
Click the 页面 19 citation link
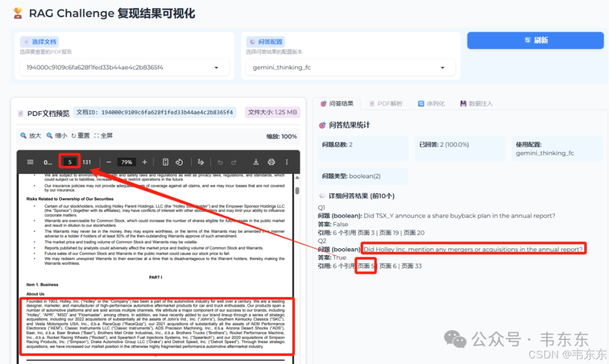coord(389,233)
